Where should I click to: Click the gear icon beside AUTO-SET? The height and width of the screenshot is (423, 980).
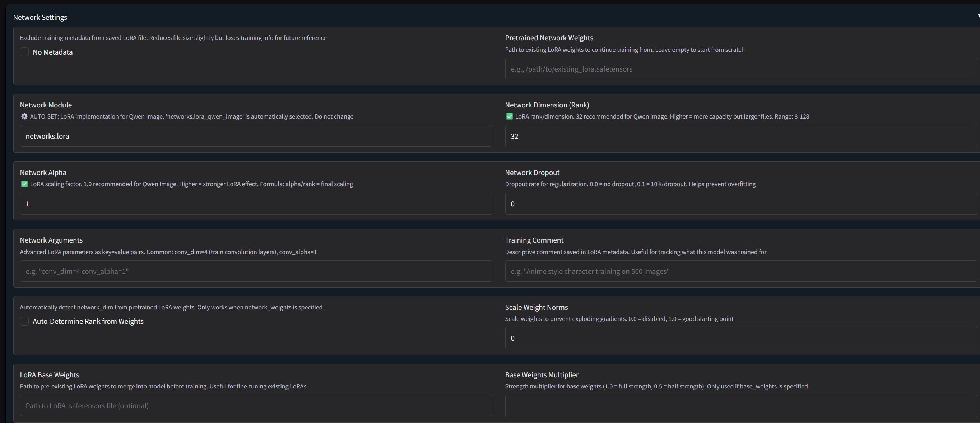click(x=24, y=116)
